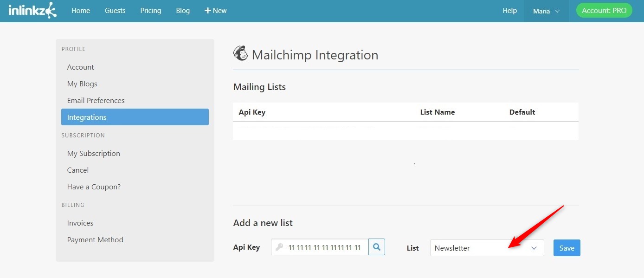Click the Account: PRO badge

coord(604,11)
